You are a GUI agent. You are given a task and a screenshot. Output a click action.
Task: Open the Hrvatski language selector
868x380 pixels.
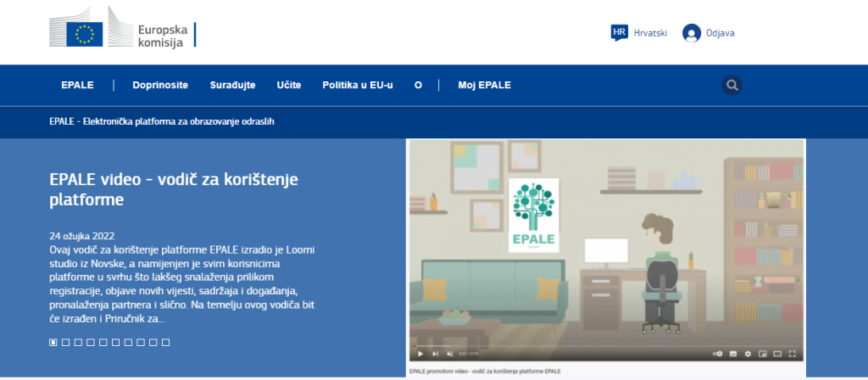[x=639, y=33]
